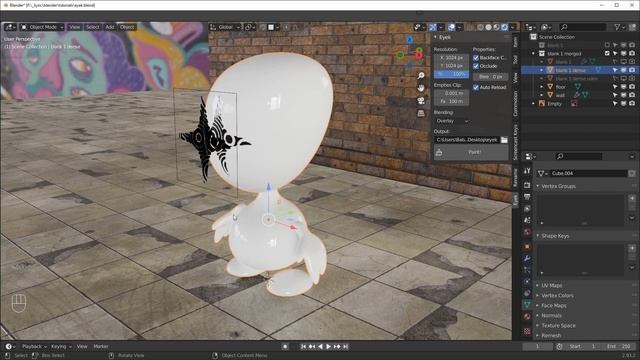Open the Add menu
Viewport: 640px width, 360px height.
[x=110, y=27]
